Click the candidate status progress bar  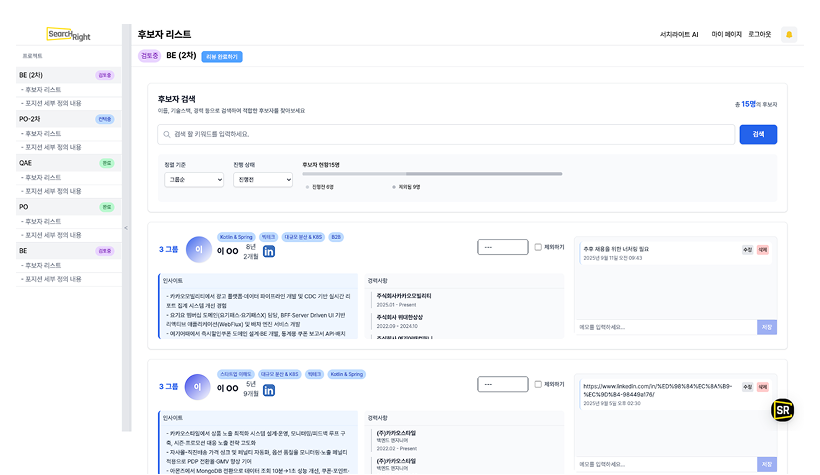pyautogui.click(x=432, y=174)
